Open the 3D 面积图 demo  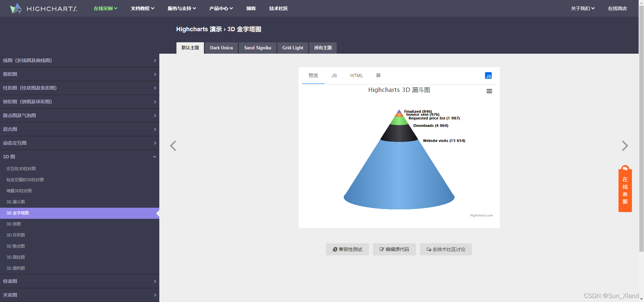point(79,268)
